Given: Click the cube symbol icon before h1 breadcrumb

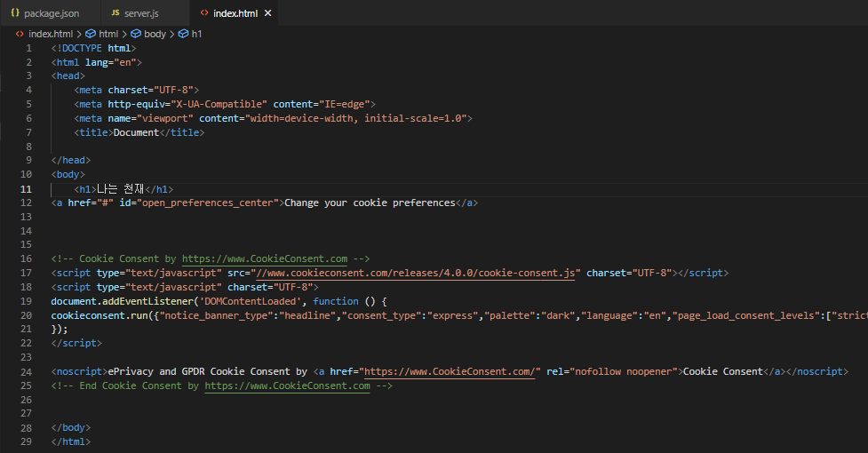Looking at the screenshot, I should click(183, 34).
